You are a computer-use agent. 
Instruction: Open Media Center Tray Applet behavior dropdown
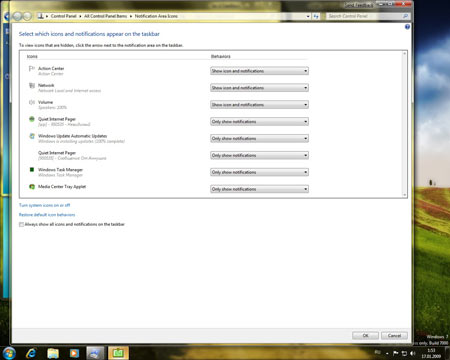259,189
